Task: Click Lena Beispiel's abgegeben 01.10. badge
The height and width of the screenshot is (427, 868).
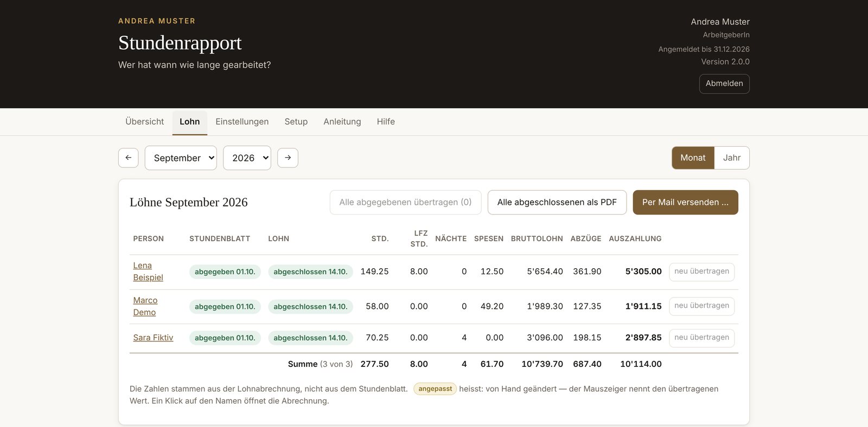Action: pos(225,272)
